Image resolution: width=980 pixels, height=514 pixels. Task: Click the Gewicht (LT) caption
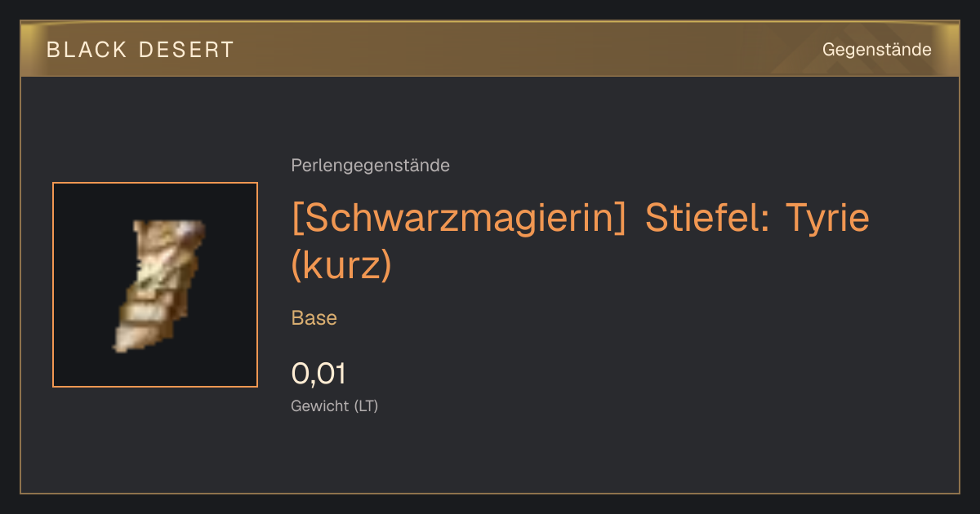tap(335, 405)
